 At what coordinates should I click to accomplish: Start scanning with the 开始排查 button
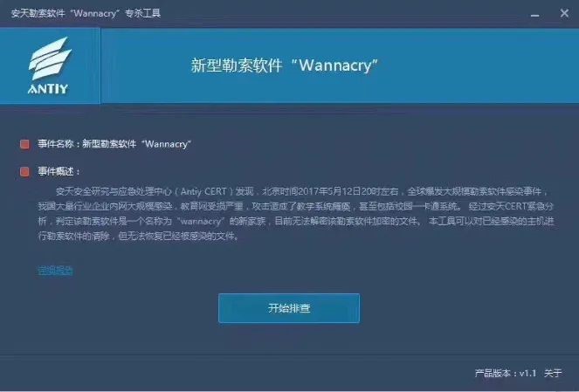pyautogui.click(x=289, y=308)
